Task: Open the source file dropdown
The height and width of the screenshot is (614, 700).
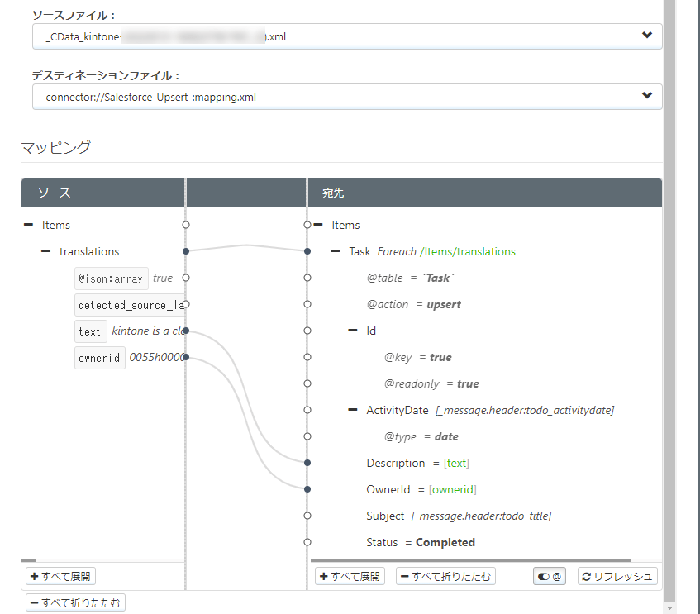Action: (646, 36)
